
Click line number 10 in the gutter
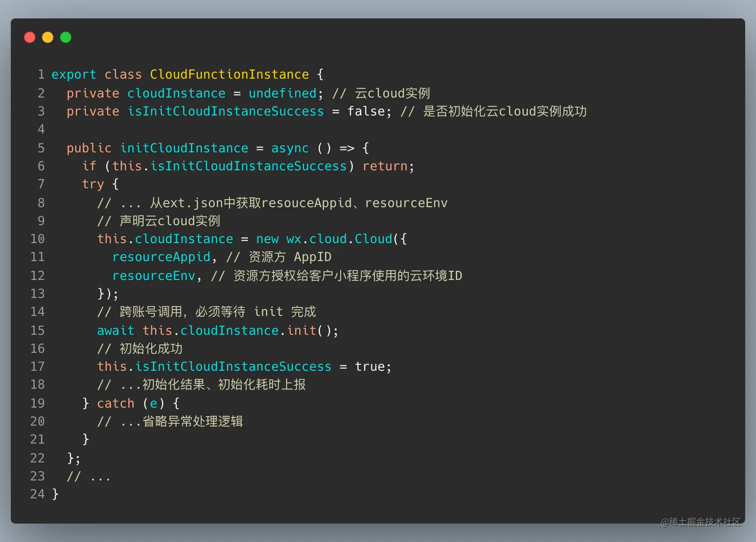coord(37,239)
